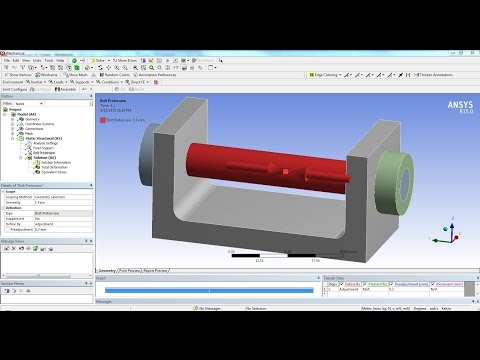The image size is (480, 360).
Task: Click the Show Vertices button
Action: point(18,75)
